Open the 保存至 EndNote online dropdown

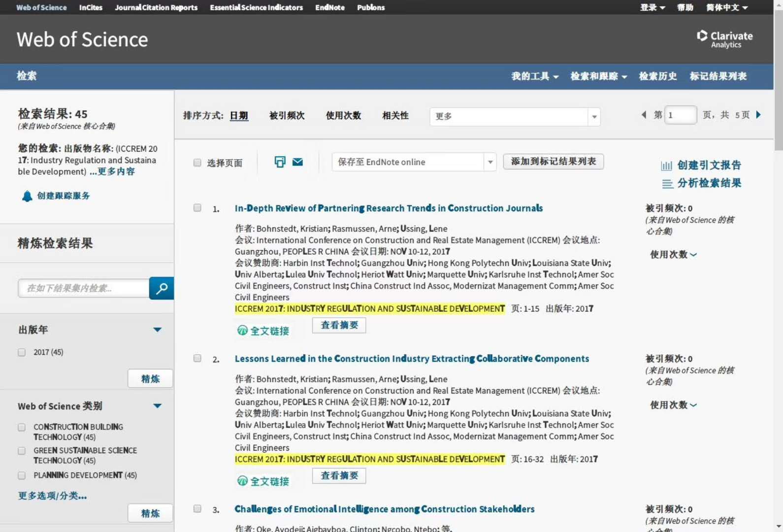(414, 162)
